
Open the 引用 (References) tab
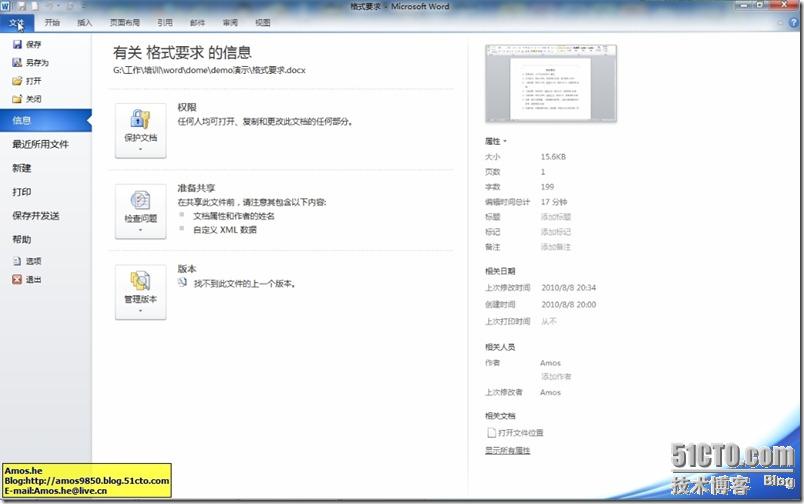click(x=165, y=23)
